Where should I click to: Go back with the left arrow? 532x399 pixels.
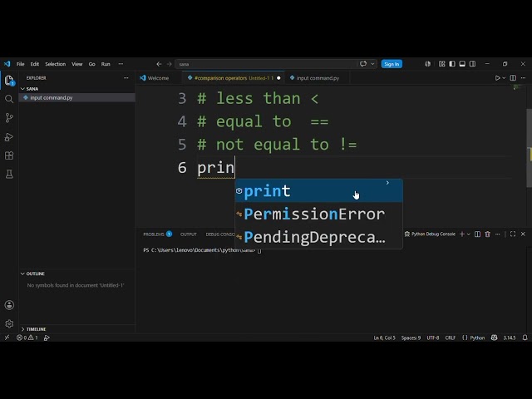(159, 64)
